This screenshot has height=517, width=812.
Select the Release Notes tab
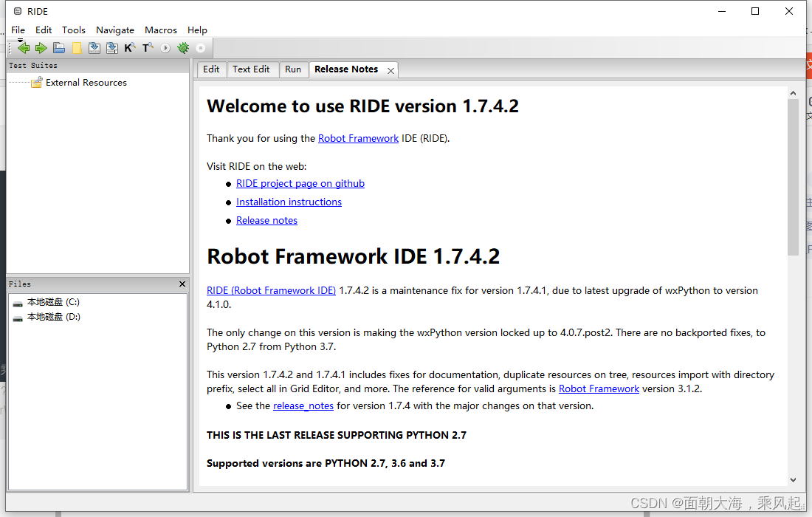click(346, 69)
